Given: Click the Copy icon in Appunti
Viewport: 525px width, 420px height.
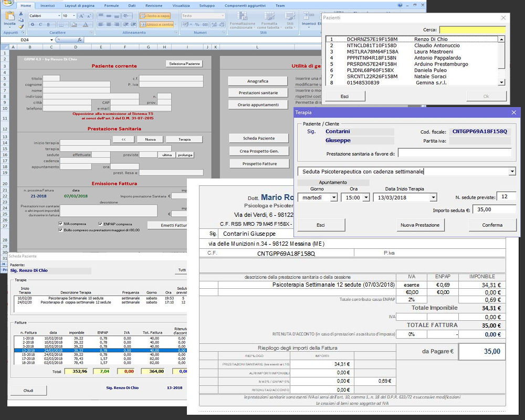Looking at the screenshot, I should coord(21,20).
